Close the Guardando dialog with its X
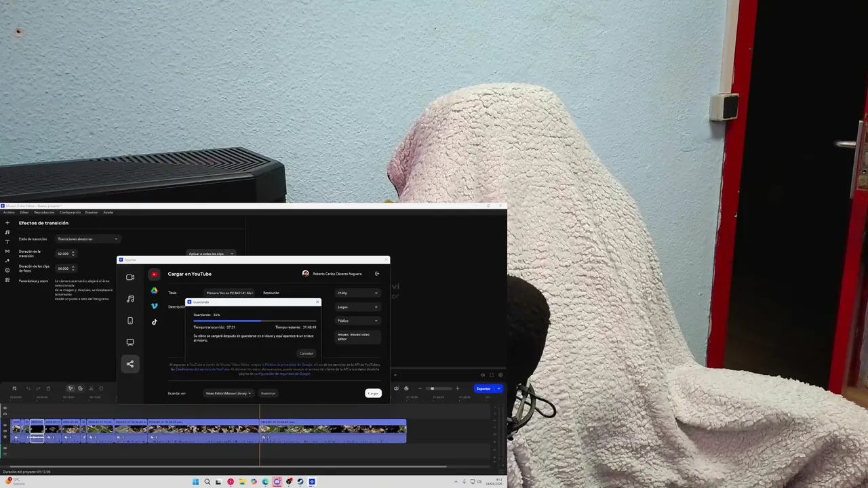868x488 pixels. coord(317,302)
